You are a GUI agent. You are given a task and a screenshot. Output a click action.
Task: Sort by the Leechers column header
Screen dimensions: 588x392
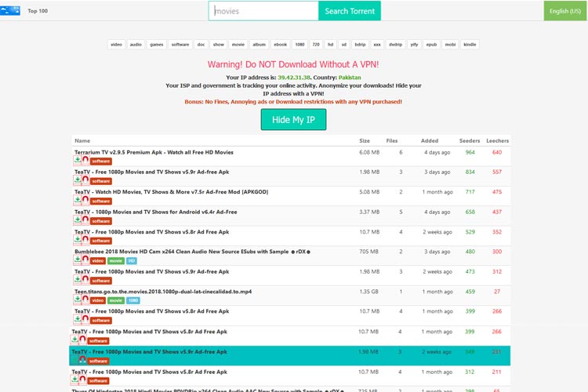click(497, 140)
